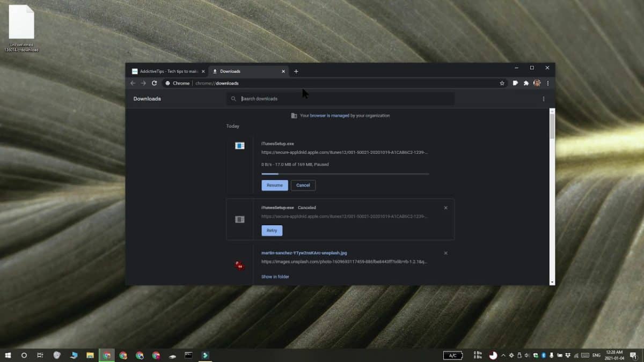Cancel the paused iTunesSetup.exe download
This screenshot has height=362, width=644.
303,185
